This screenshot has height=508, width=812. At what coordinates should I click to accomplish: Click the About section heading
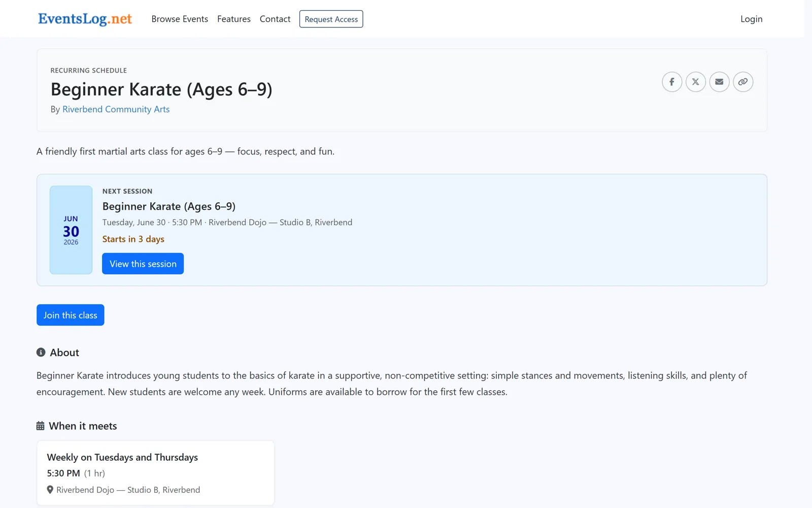pyautogui.click(x=64, y=353)
